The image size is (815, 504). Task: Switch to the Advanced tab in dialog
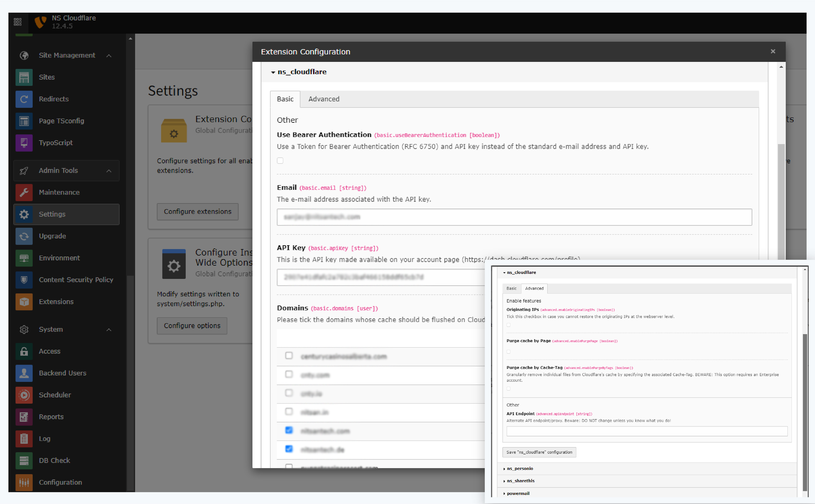pos(324,99)
